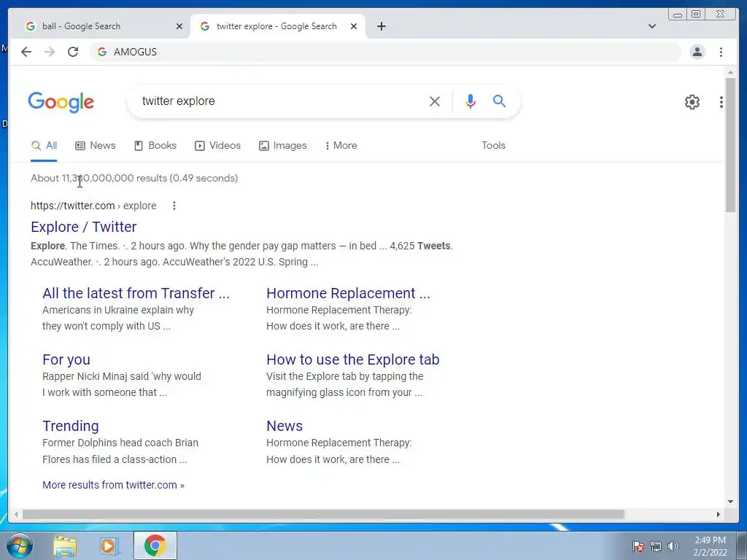747x560 pixels.
Task: Switch to the Images search tab
Action: 282,146
